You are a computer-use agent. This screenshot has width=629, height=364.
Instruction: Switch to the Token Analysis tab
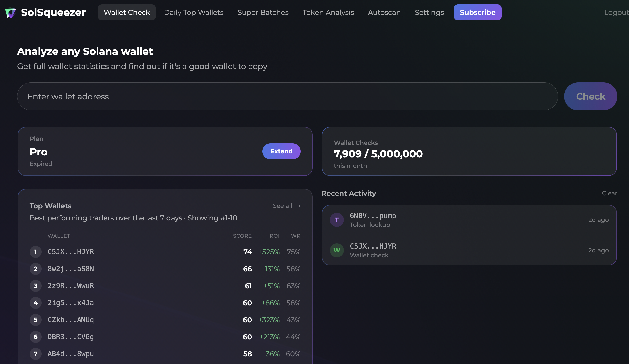tap(328, 12)
